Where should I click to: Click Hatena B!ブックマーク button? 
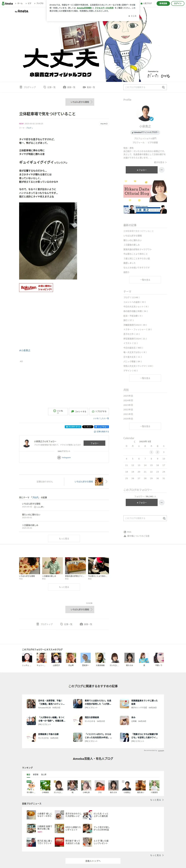click(x=73, y=427)
